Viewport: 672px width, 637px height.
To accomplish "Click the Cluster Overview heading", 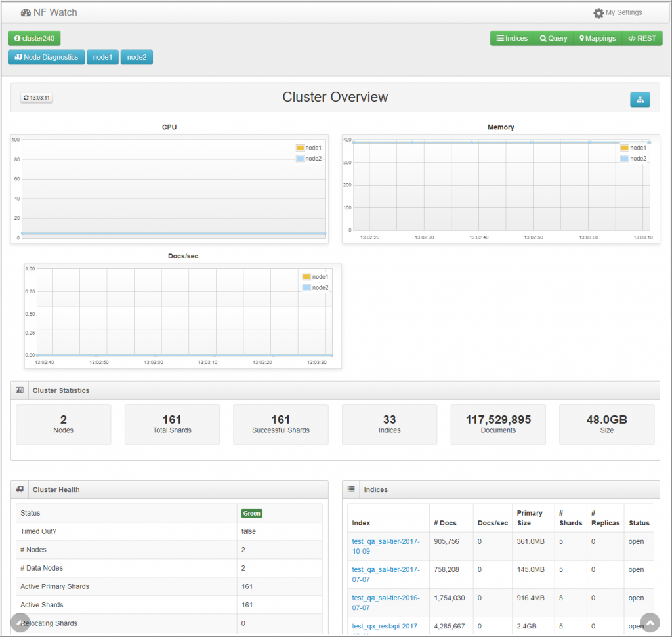I will click(335, 97).
